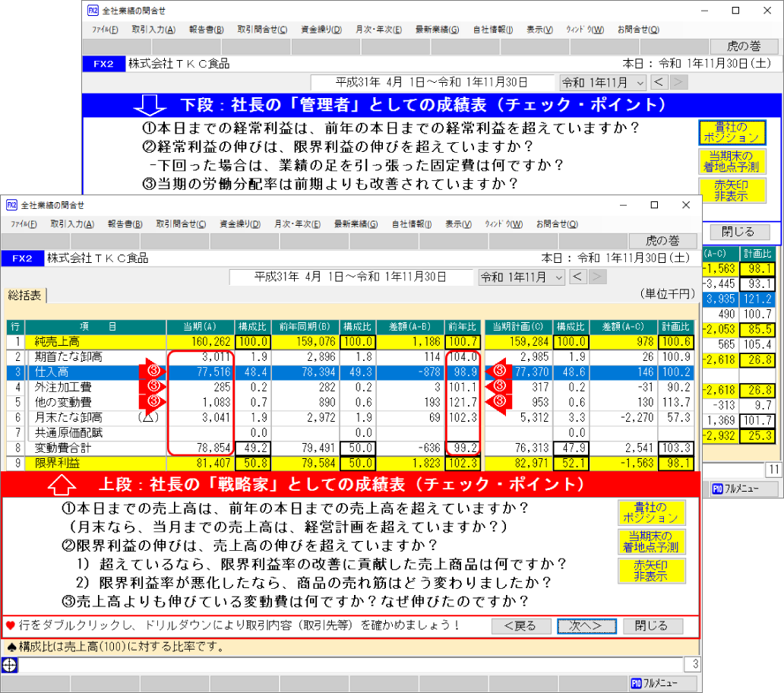Click the white down arrow in the blue 下段 banner
The height and width of the screenshot is (693, 784).
[x=150, y=104]
